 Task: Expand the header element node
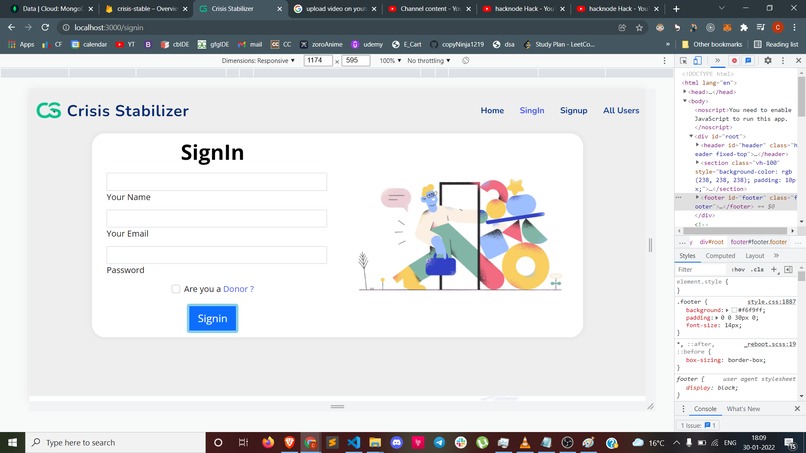(698, 145)
